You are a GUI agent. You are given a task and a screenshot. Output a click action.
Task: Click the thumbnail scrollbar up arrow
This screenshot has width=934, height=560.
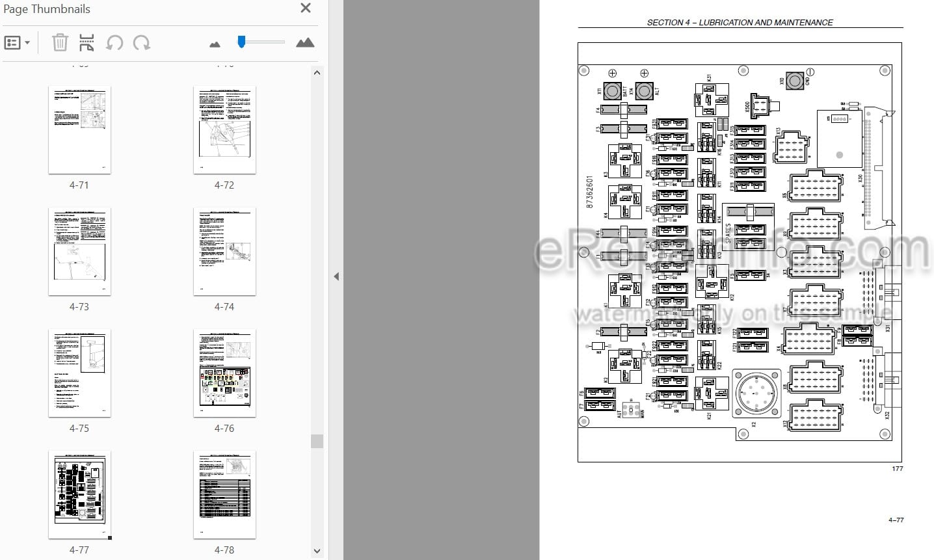[x=317, y=73]
